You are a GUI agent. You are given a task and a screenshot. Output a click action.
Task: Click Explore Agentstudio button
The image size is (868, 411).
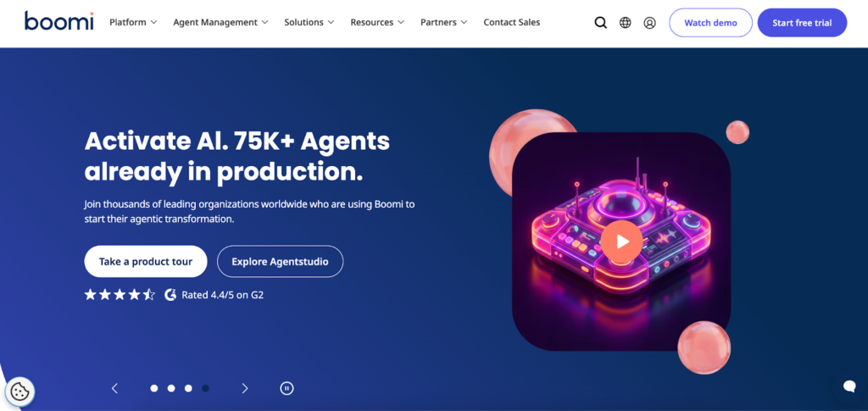[x=280, y=261]
